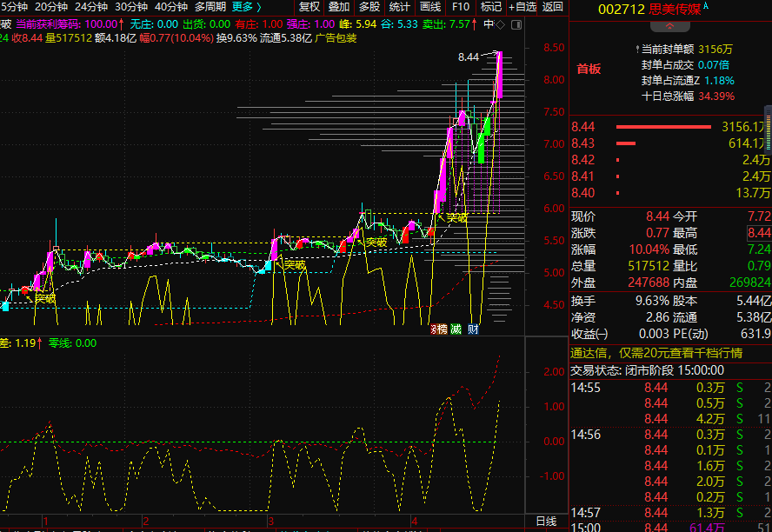Expand the 更多 periods dropdown
Viewport: 772px width, 532px height.
coord(246,7)
